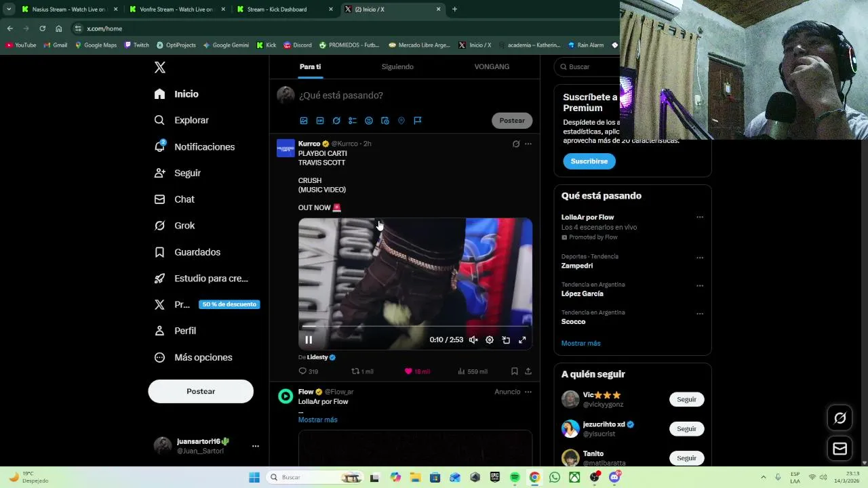Open video settings gear
This screenshot has width=868, height=488.
[x=490, y=340]
